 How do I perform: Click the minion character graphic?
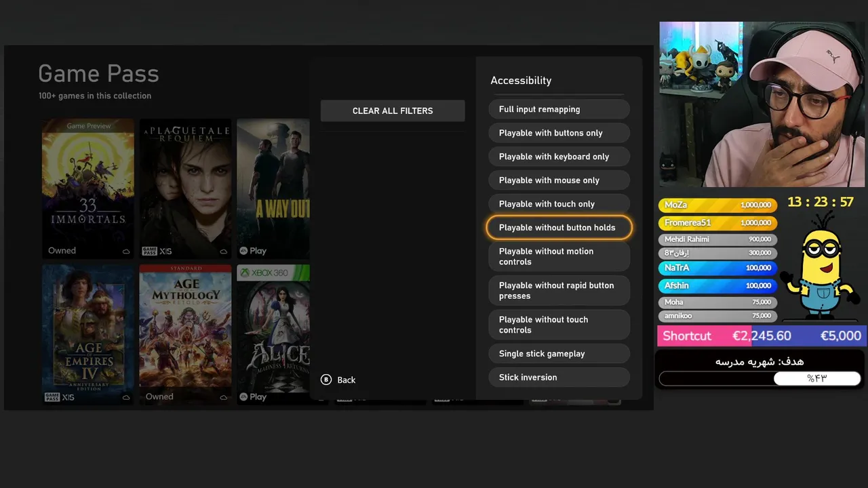coord(821,266)
